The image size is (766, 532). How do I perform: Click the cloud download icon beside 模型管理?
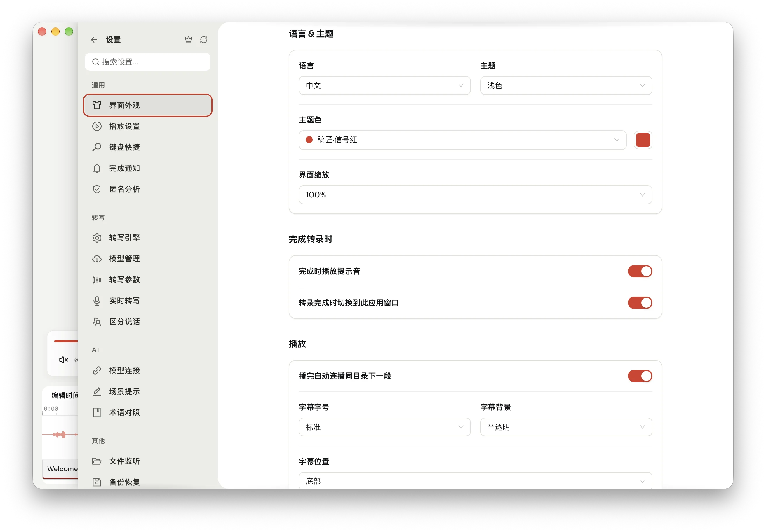coord(97,259)
